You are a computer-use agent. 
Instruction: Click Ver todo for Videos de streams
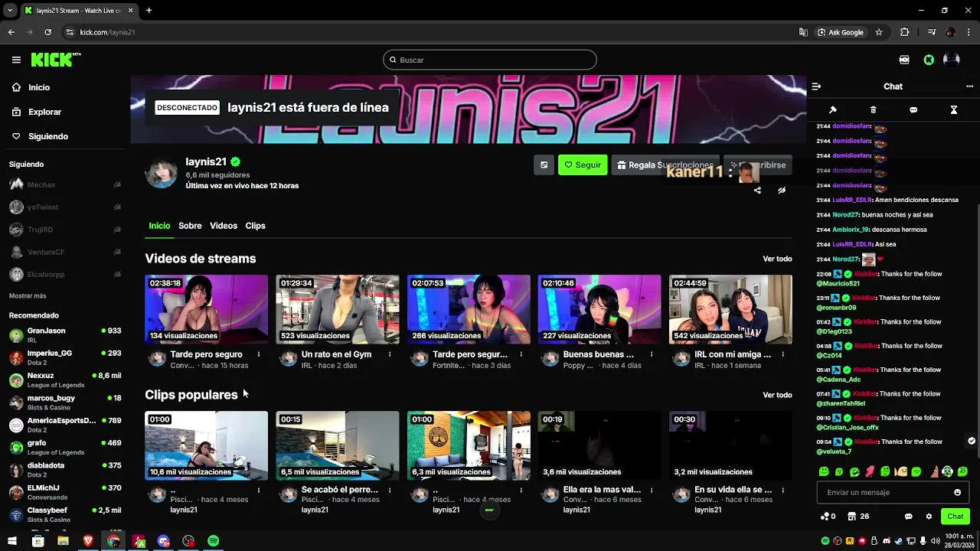click(x=777, y=259)
